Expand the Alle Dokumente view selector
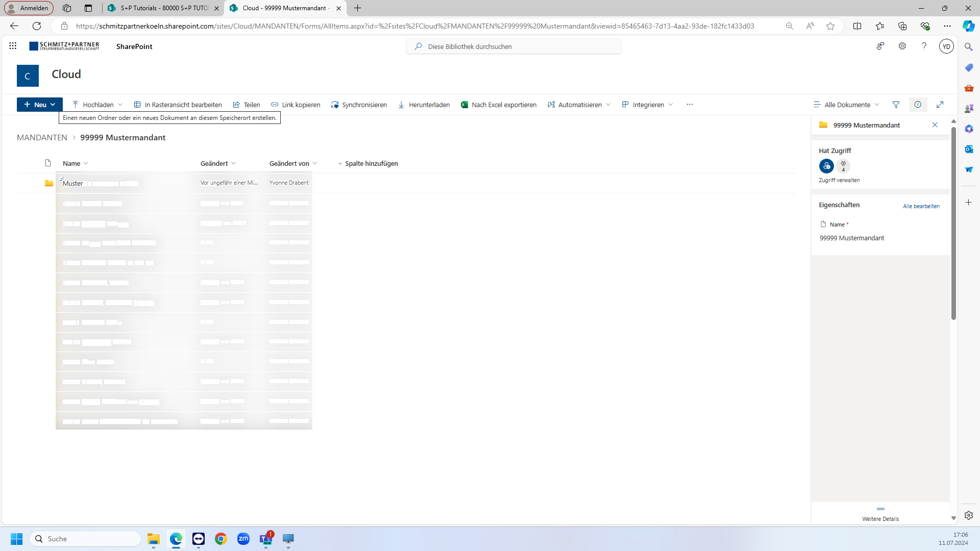 point(846,105)
